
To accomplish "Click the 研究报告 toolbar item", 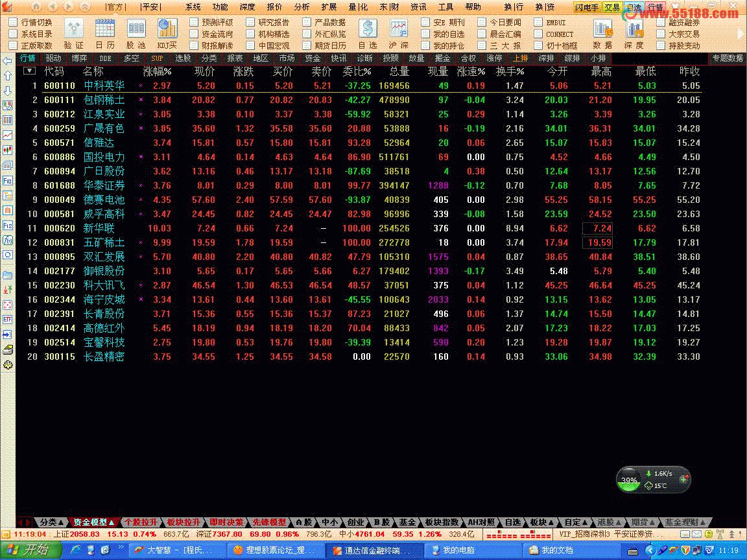I will (x=268, y=23).
